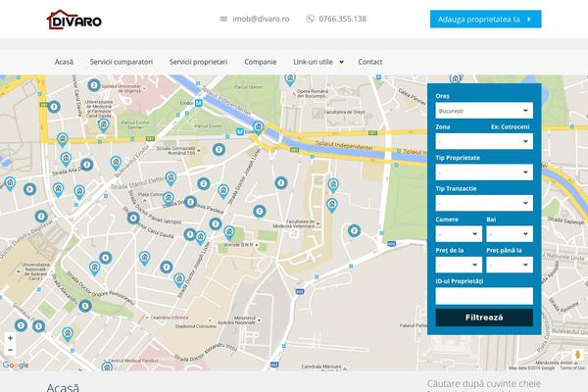
Task: Focus the ID-ul Proprietății input field
Action: click(484, 296)
